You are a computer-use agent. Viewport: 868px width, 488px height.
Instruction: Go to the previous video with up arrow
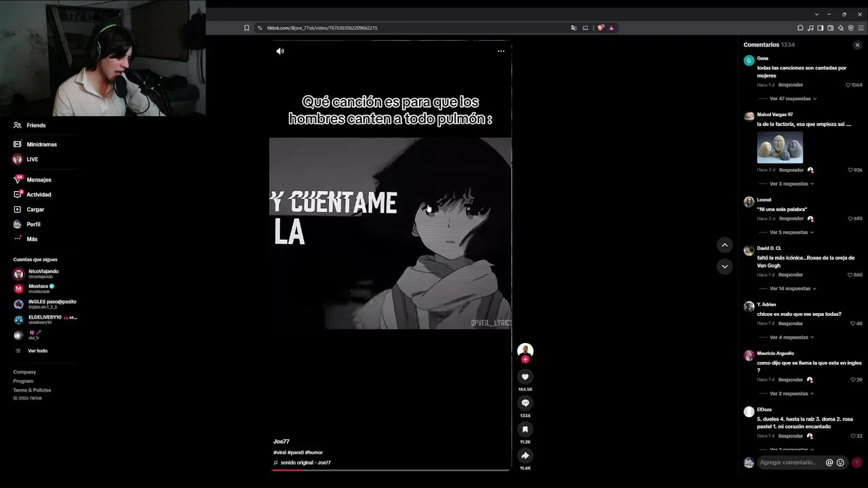pos(724,245)
